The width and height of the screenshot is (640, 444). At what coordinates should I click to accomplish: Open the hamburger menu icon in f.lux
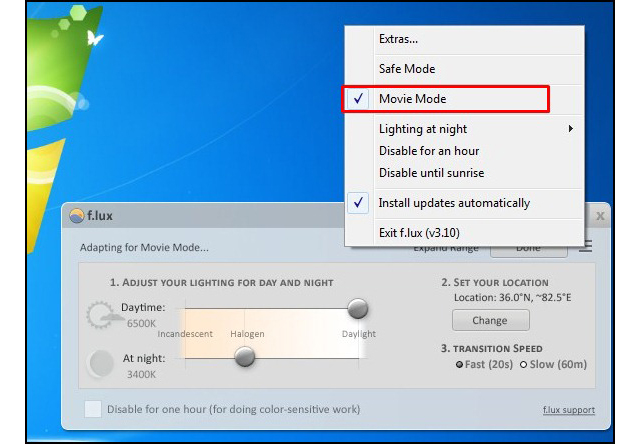(x=585, y=248)
